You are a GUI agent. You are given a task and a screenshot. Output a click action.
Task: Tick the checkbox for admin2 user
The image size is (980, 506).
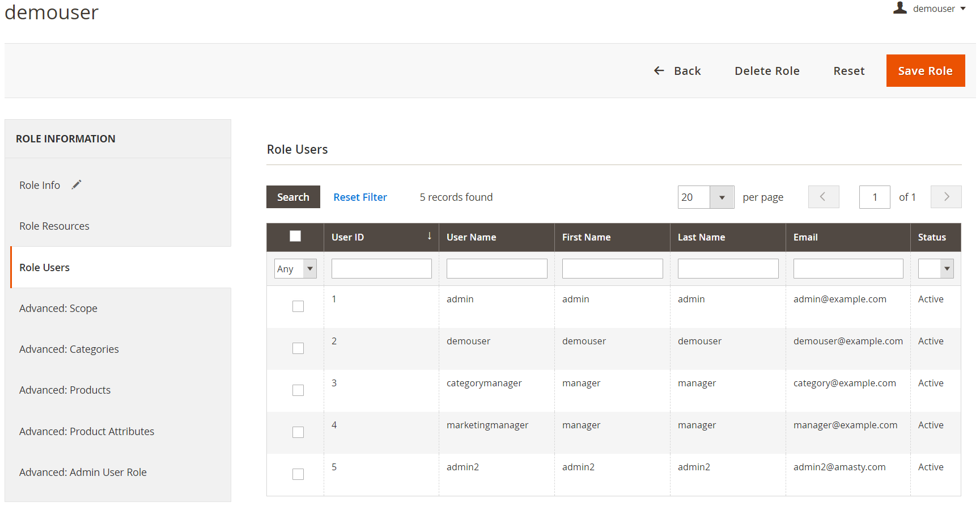[x=298, y=474]
